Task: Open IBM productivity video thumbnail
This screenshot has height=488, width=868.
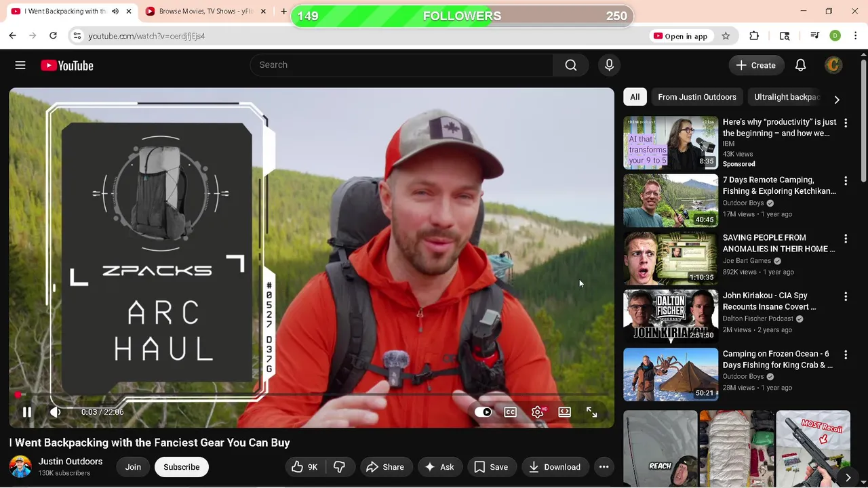Action: (671, 142)
